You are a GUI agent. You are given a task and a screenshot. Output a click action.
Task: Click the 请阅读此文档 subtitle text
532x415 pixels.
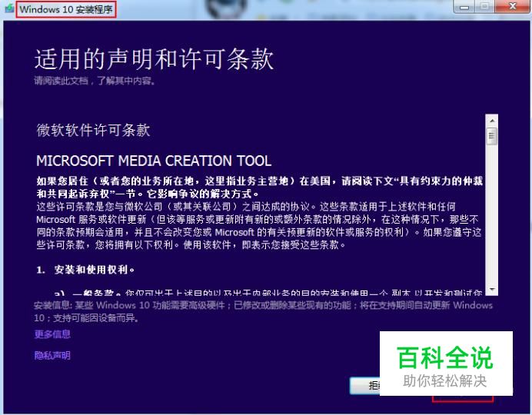pos(95,81)
